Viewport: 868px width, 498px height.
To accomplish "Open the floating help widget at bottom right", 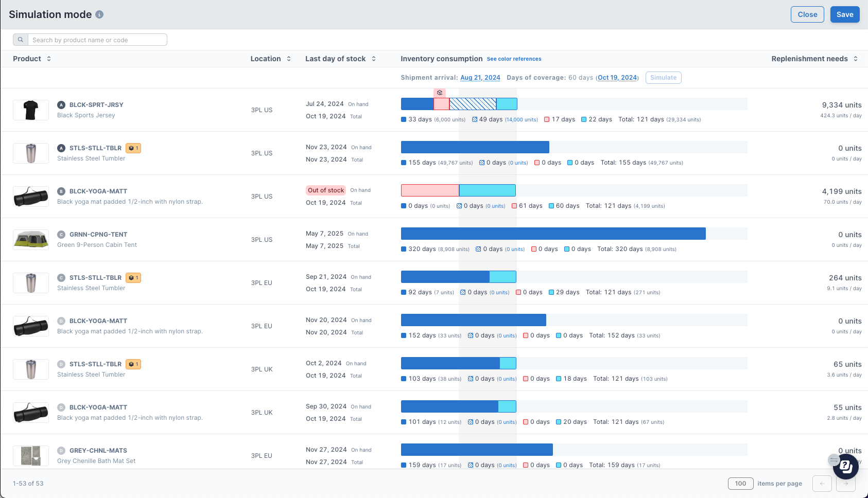I will [x=845, y=467].
